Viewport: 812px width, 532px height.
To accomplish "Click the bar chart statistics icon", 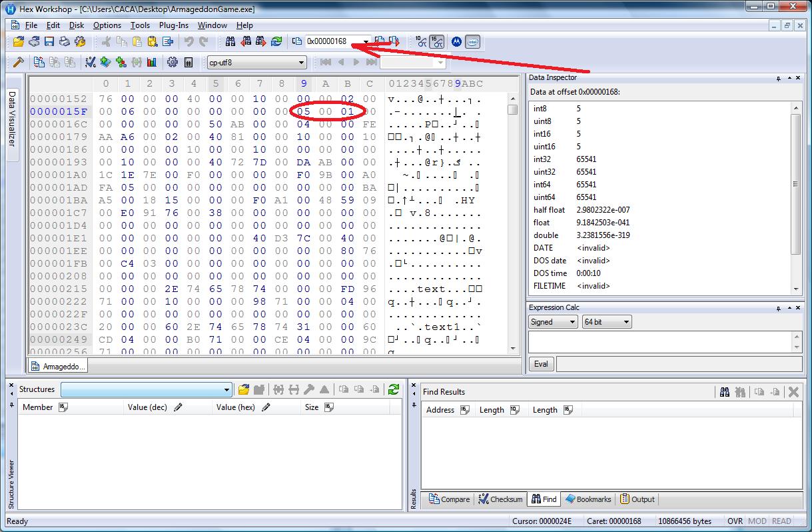I will tap(152, 62).
